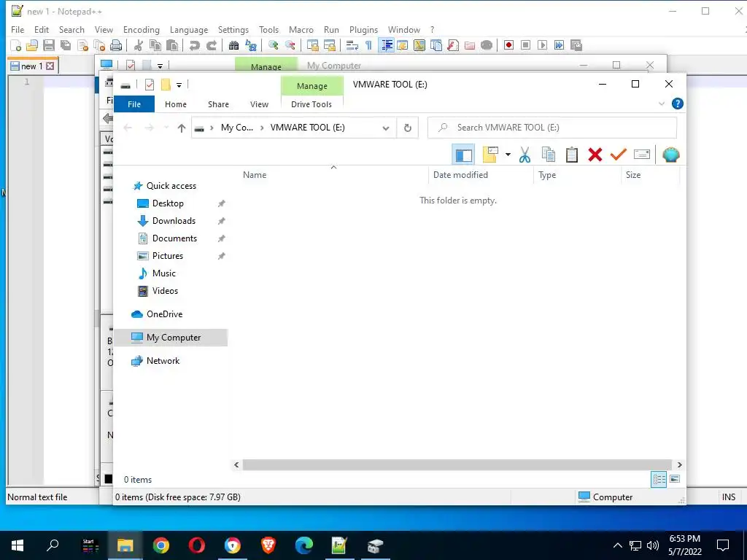
Task: Toggle the highlighted indent guide icon in Notepad++
Action: click(387, 45)
